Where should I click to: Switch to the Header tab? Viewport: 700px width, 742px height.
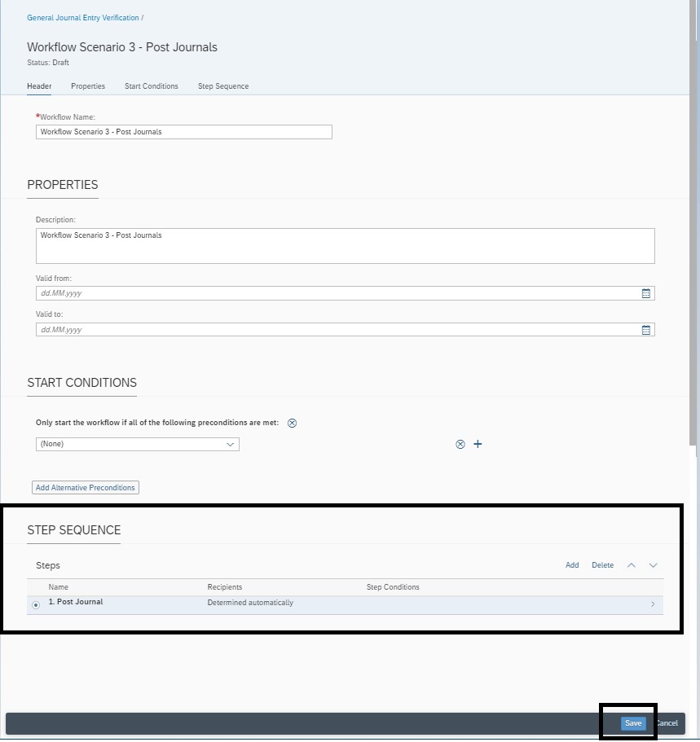click(39, 86)
